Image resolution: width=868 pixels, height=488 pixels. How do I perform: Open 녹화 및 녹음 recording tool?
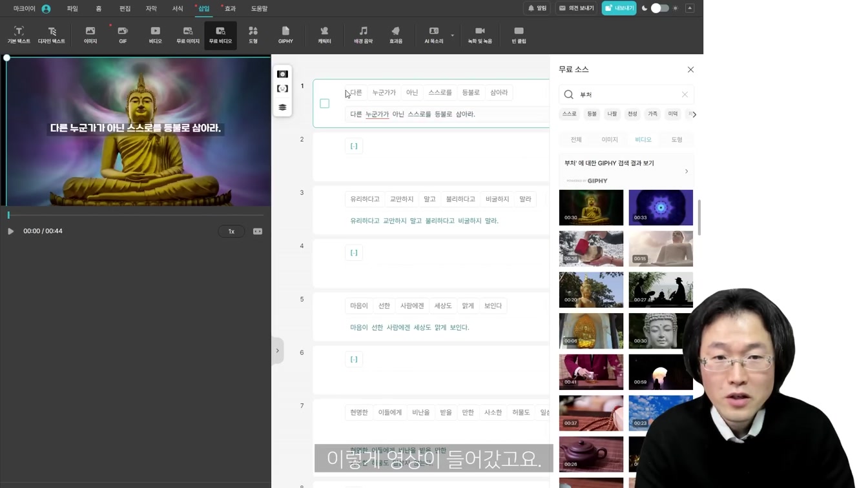click(x=480, y=35)
